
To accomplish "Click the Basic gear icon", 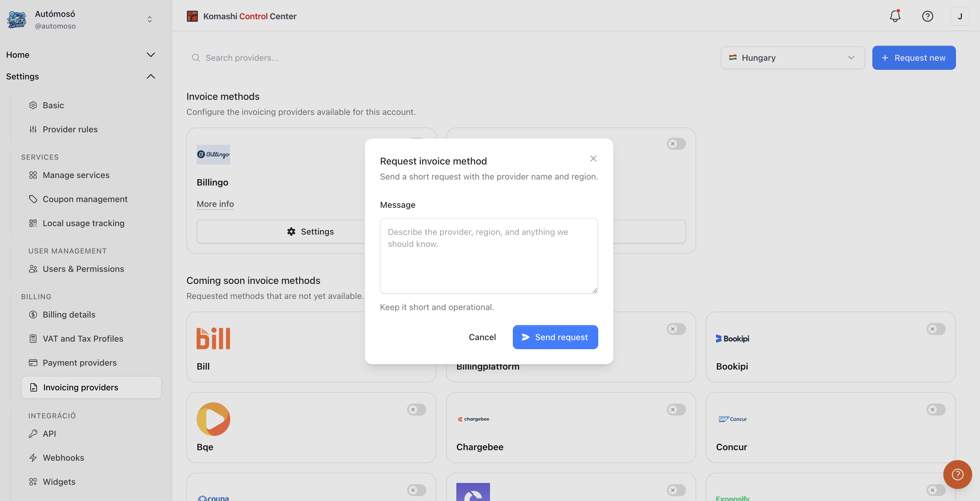I will click(33, 105).
